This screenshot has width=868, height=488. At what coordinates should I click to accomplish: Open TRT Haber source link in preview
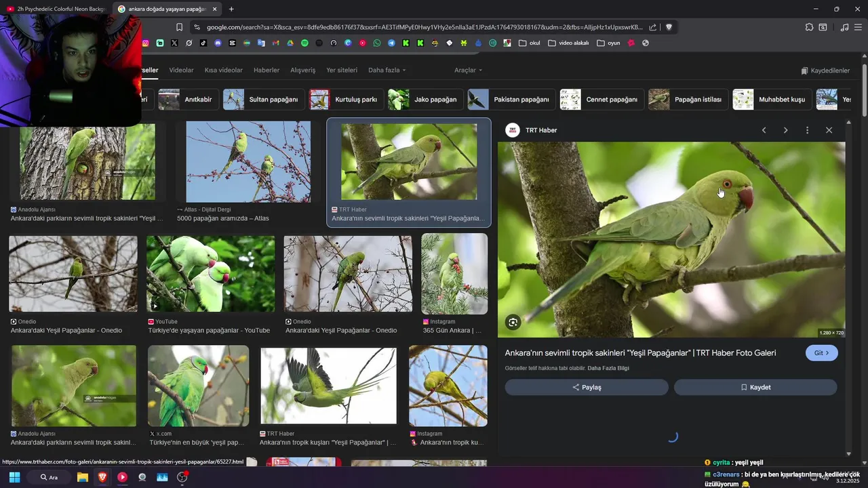pos(532,130)
